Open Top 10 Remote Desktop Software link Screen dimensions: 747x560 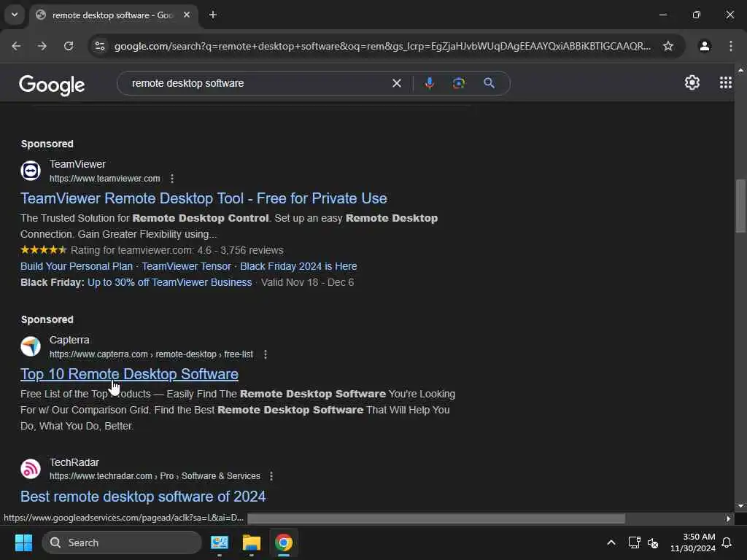click(129, 374)
